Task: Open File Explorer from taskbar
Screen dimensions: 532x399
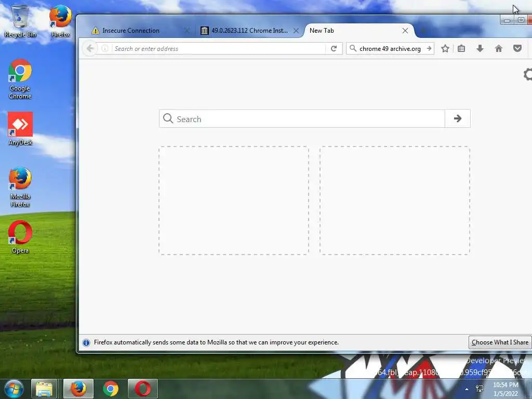Action: pos(44,389)
